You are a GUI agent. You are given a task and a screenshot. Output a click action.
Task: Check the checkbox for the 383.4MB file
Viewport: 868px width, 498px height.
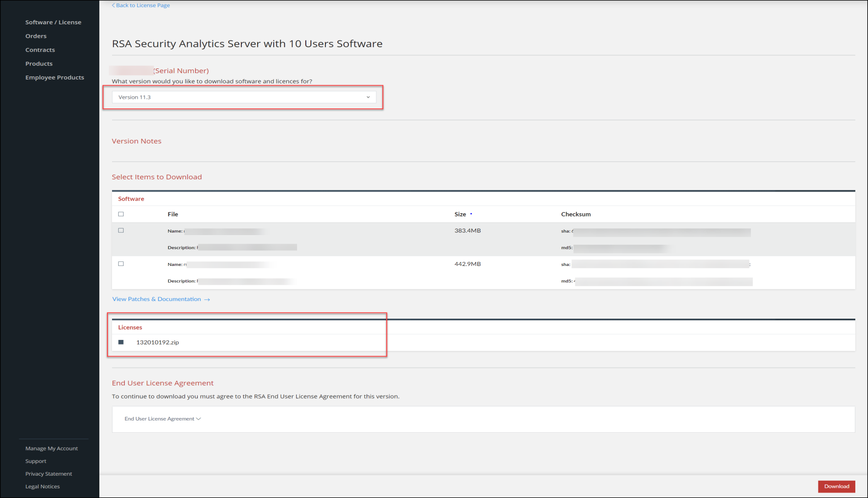[121, 230]
